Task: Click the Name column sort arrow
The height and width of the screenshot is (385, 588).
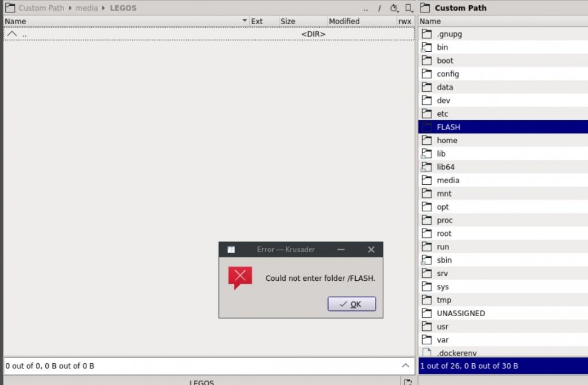Action: click(x=245, y=20)
